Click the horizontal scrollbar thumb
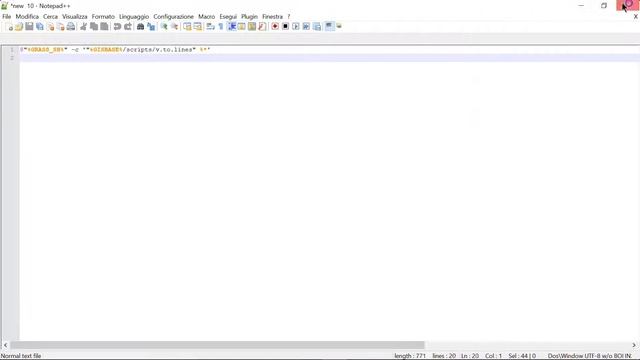 [x=218, y=345]
